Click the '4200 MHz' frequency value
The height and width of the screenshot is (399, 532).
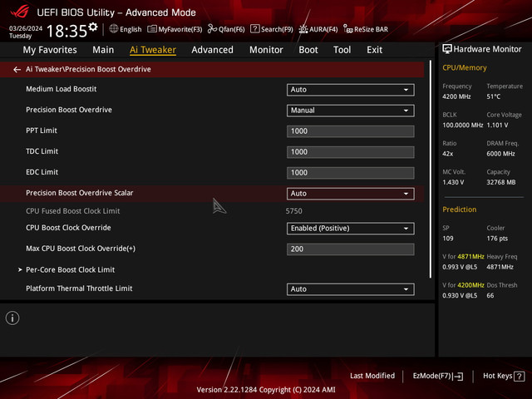pos(456,96)
